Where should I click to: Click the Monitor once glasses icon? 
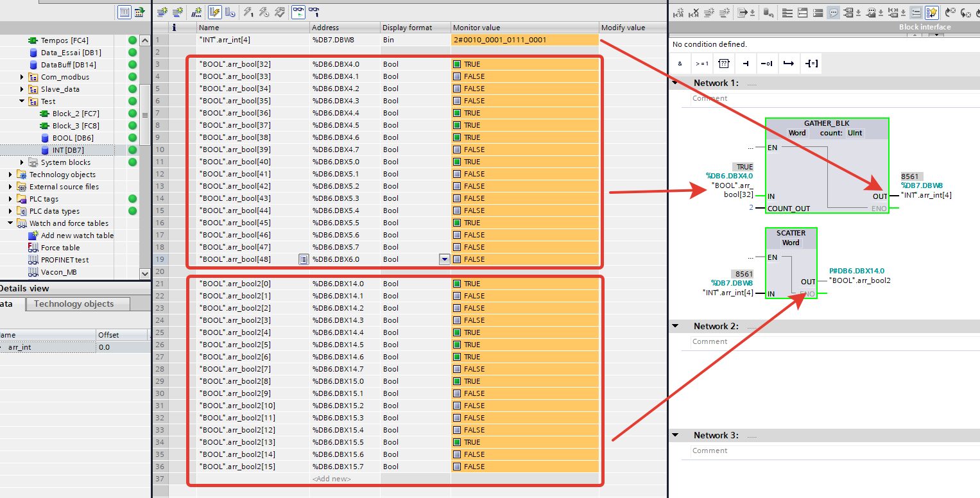coord(314,12)
